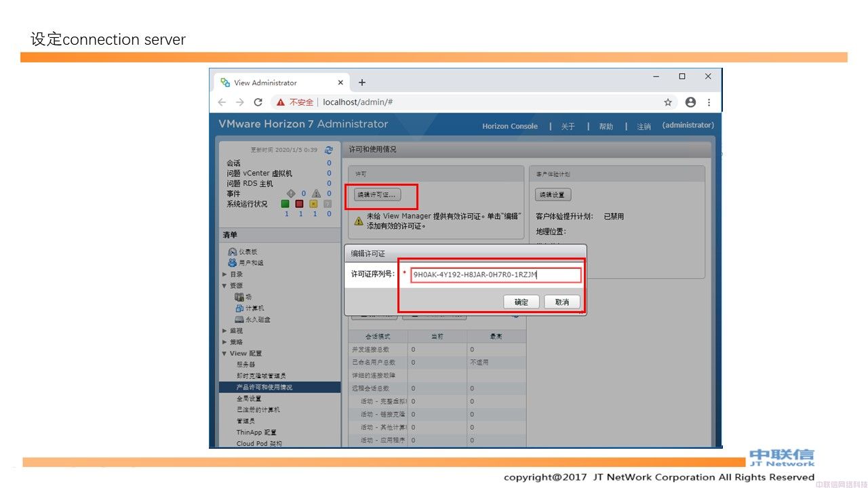Click the refresh icon beside the update time
The width and height of the screenshot is (868, 488).
(329, 150)
